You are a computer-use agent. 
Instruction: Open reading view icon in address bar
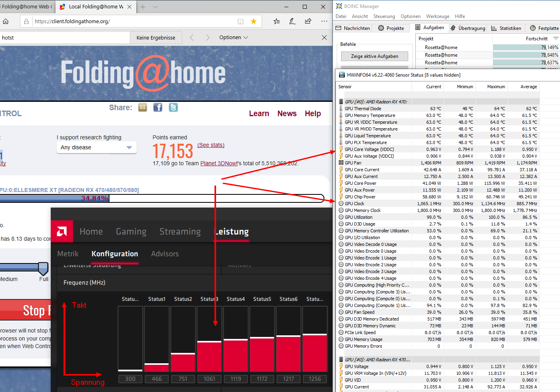pos(240,21)
